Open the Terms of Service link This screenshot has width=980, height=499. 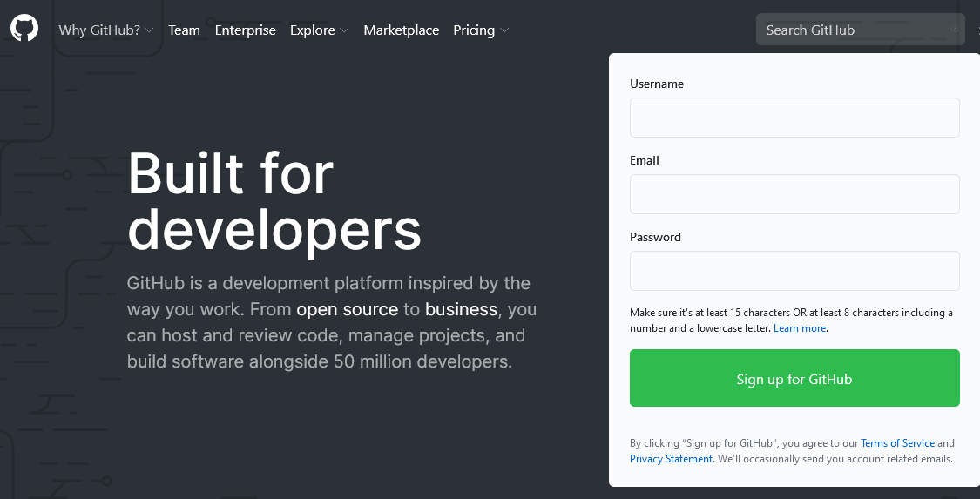pos(897,443)
